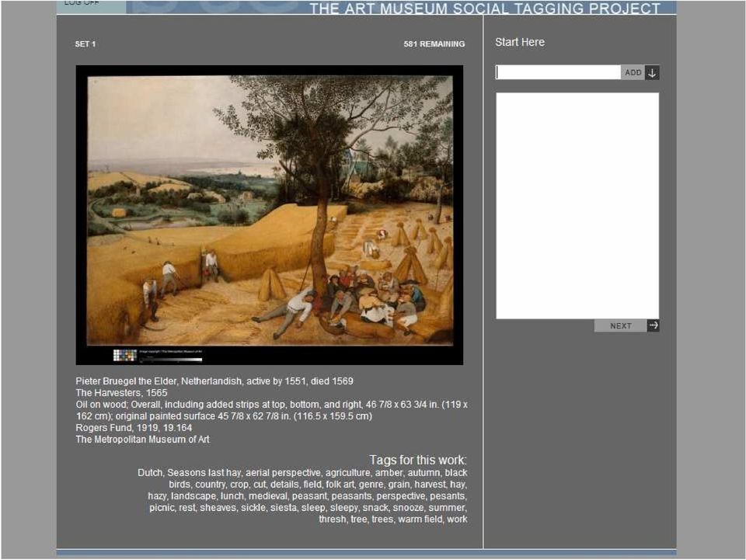Image resolution: width=746 pixels, height=560 pixels.
Task: Click 'Rogers Fund, 1919, 19.164' credit line
Action: click(x=134, y=427)
